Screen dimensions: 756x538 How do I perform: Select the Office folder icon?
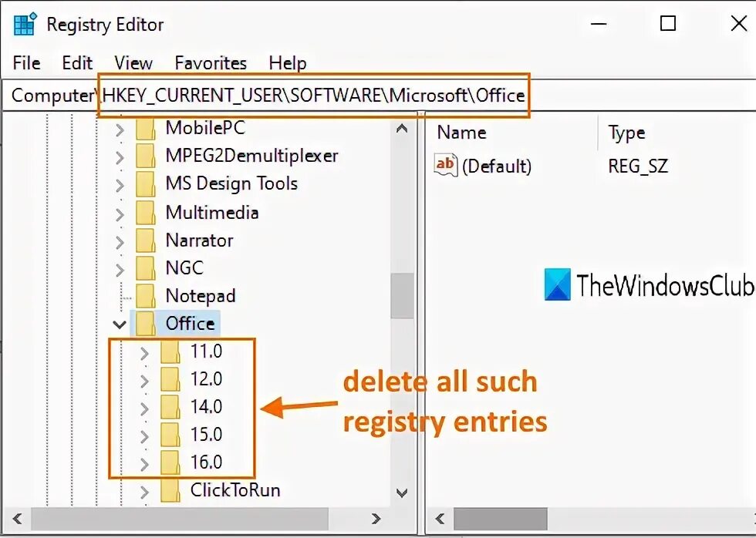click(145, 324)
